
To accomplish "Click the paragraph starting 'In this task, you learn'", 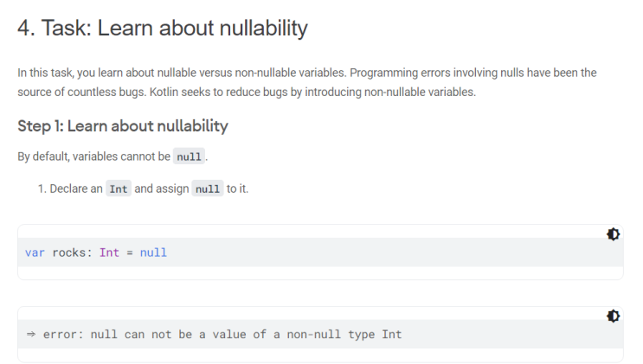I will (306, 82).
